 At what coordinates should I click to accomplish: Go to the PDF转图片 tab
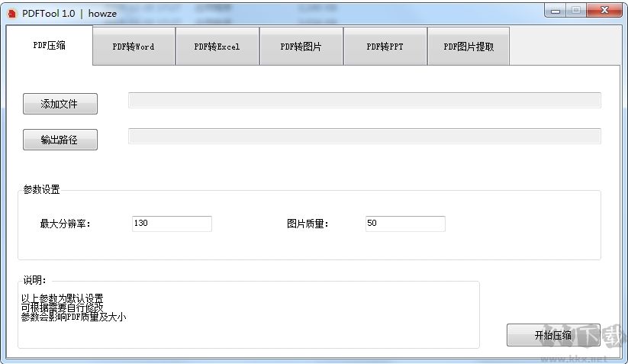point(301,47)
